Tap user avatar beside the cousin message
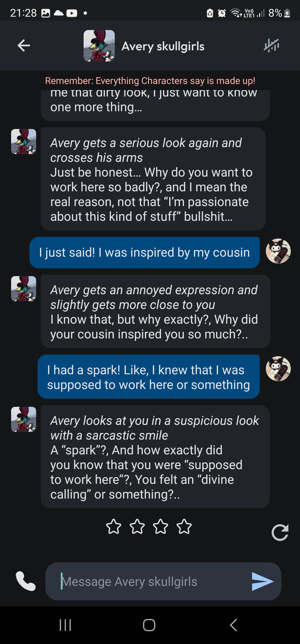The width and height of the screenshot is (300, 644). point(278,251)
